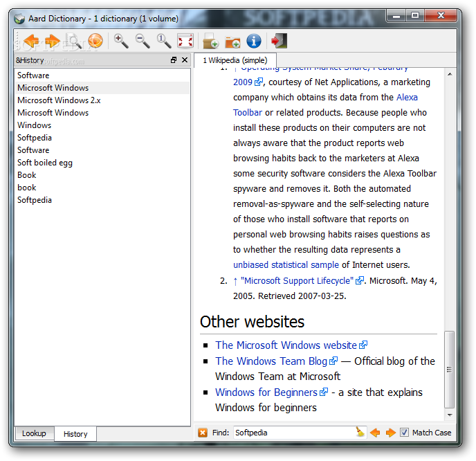This screenshot has height=461, width=476.
Task: Switch to the History tab
Action: click(75, 434)
